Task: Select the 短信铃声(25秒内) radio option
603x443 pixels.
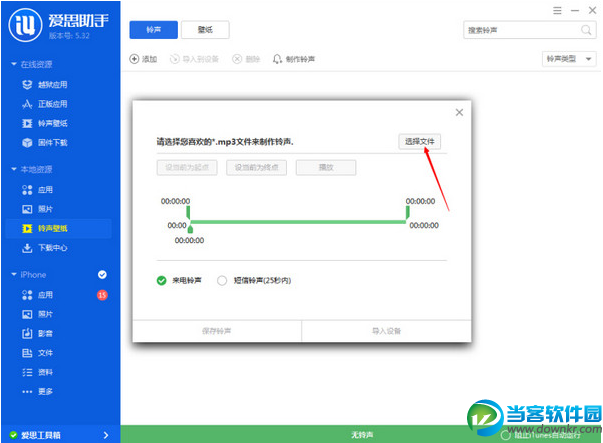Action: point(222,281)
